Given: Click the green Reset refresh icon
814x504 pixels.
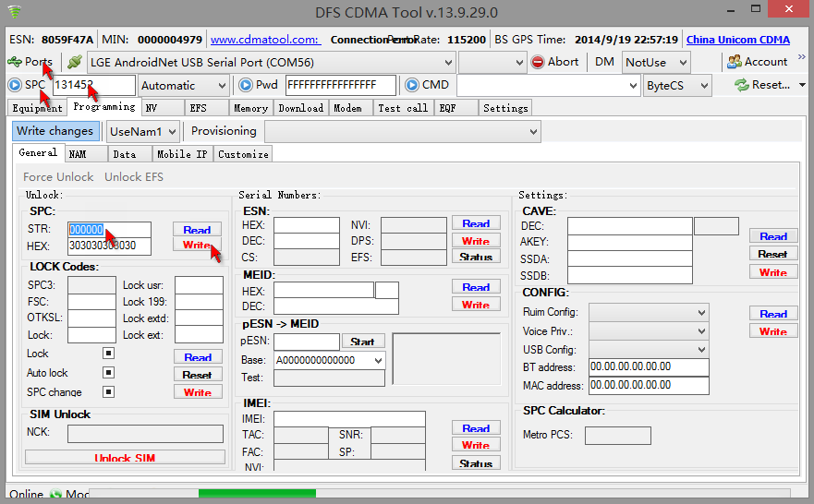Looking at the screenshot, I should click(x=741, y=85).
